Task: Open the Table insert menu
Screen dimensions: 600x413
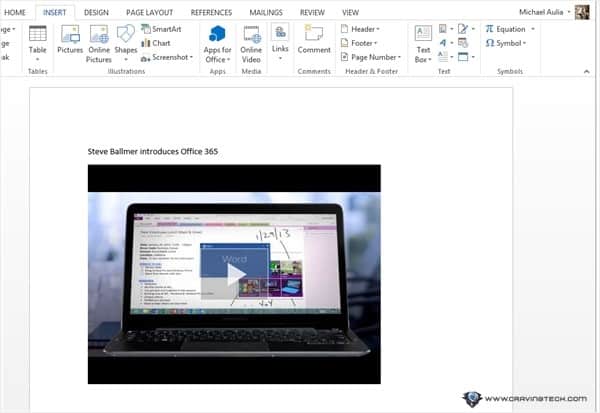Action: (38, 43)
